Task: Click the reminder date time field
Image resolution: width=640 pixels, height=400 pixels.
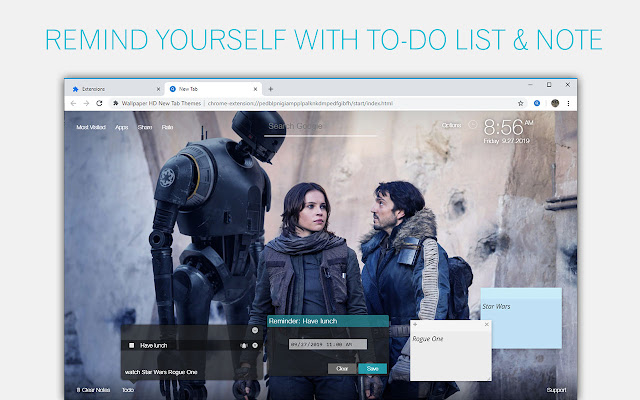Action: [x=328, y=344]
